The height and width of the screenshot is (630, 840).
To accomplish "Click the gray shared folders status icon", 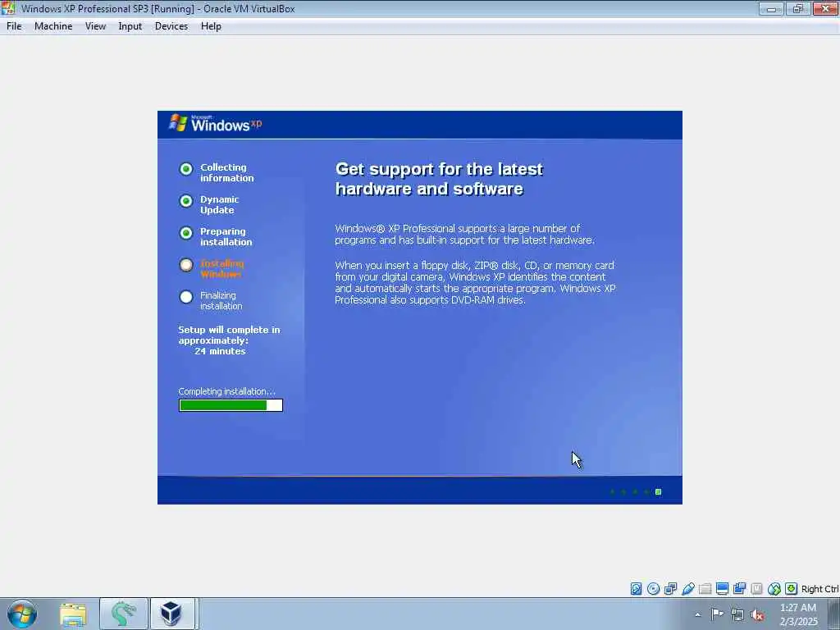I will pos(705,589).
